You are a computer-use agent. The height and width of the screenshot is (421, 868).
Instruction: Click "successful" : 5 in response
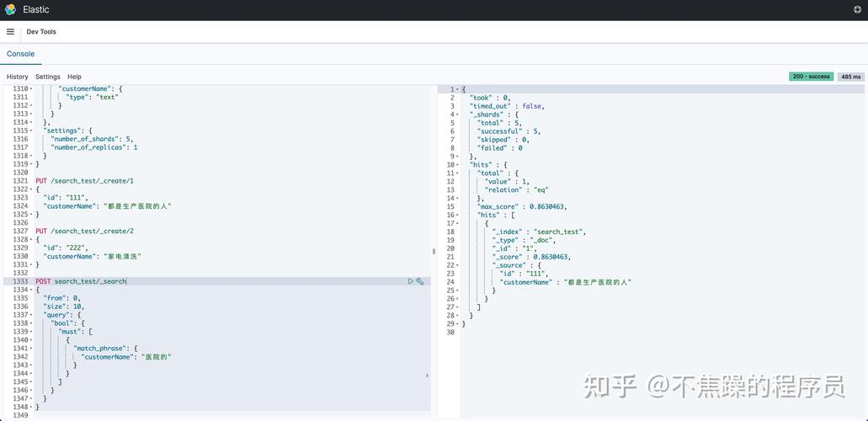pyautogui.click(x=509, y=131)
